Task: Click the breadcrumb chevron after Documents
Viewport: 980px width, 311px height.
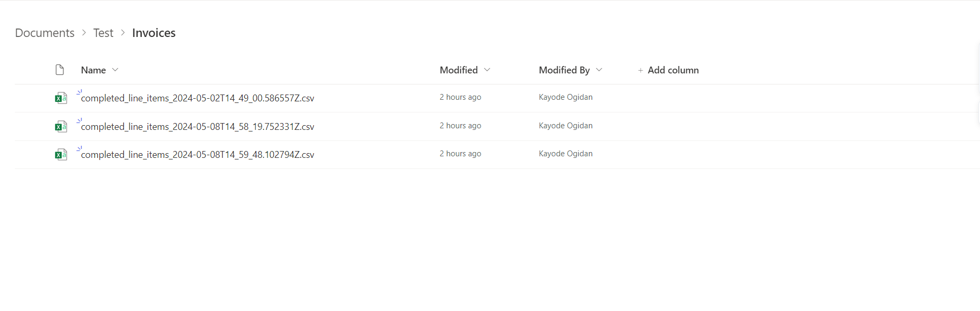Action: click(84, 33)
